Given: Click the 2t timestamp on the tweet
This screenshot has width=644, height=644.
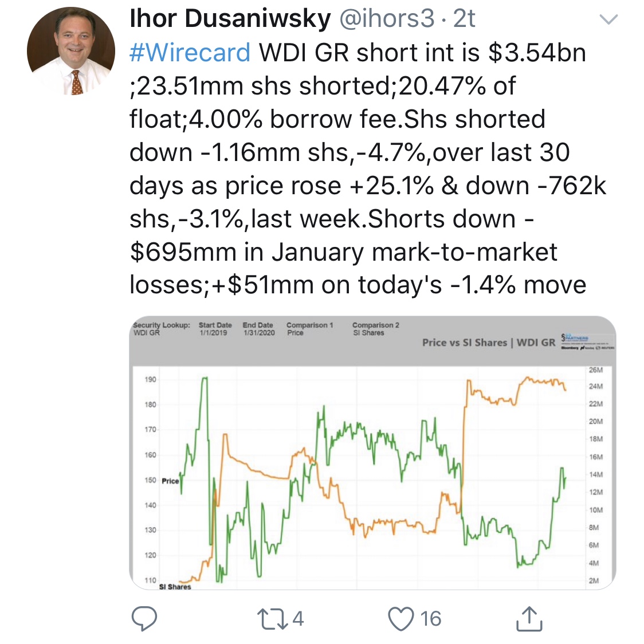Looking at the screenshot, I should (464, 19).
